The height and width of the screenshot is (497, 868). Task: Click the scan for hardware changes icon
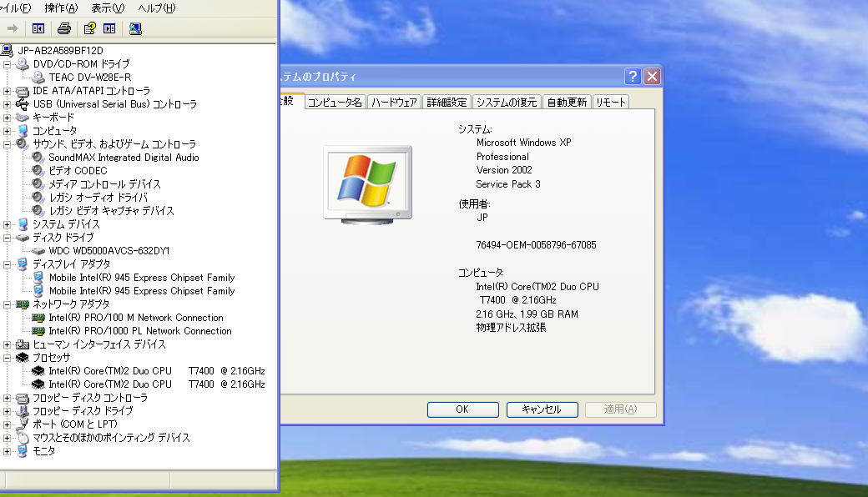(135, 28)
